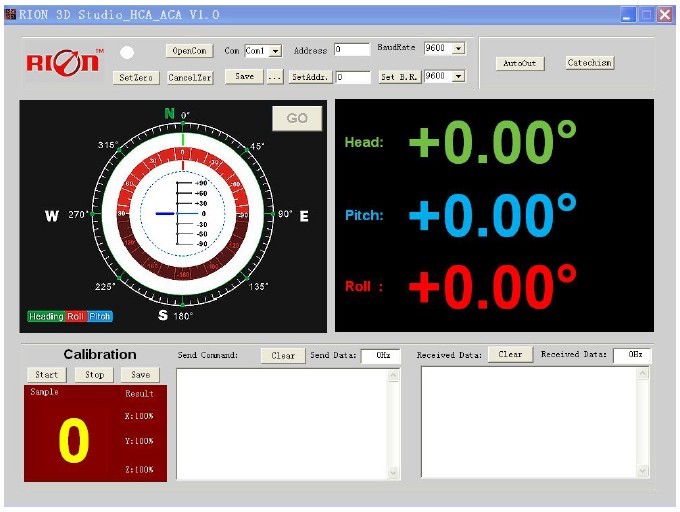Clear the Received Data box
The height and width of the screenshot is (512, 680).
(510, 354)
